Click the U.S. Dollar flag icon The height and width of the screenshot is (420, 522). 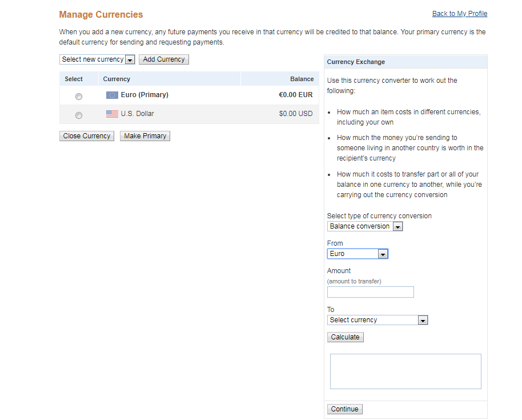tap(112, 114)
